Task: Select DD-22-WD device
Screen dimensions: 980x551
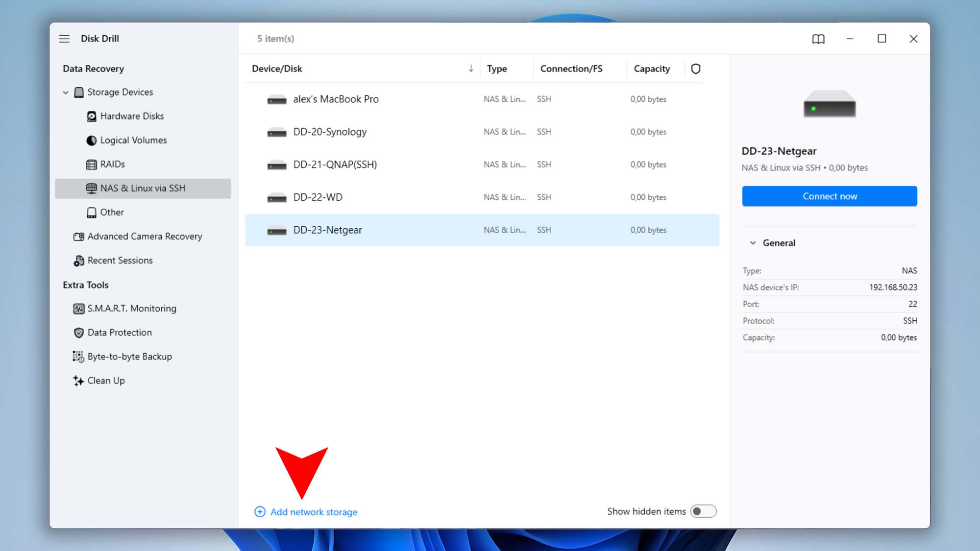Action: [482, 197]
